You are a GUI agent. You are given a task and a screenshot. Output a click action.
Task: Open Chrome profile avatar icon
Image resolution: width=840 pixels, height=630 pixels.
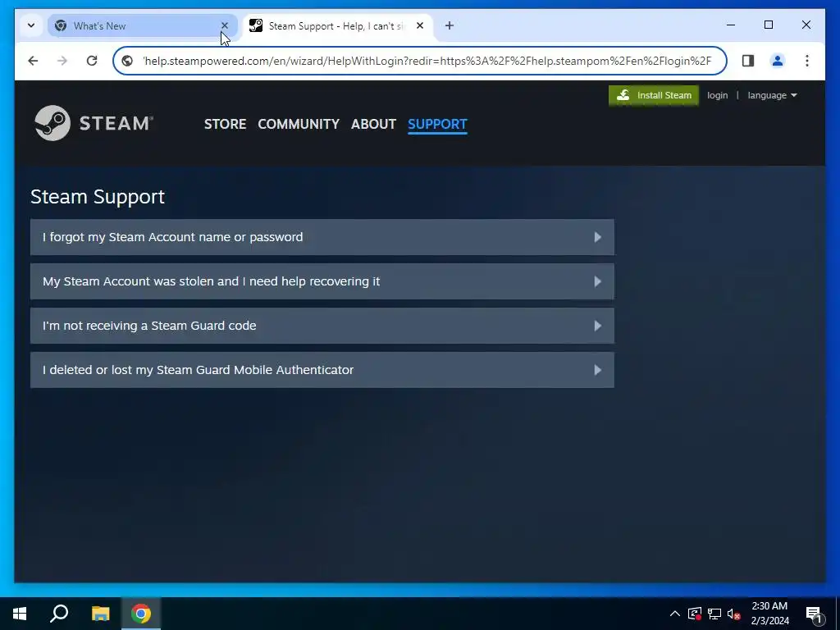click(778, 61)
